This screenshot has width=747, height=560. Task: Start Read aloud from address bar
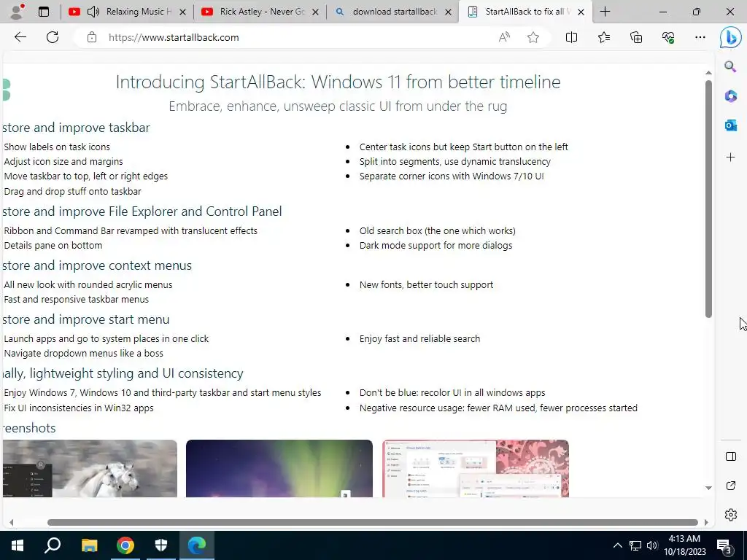coord(504,37)
